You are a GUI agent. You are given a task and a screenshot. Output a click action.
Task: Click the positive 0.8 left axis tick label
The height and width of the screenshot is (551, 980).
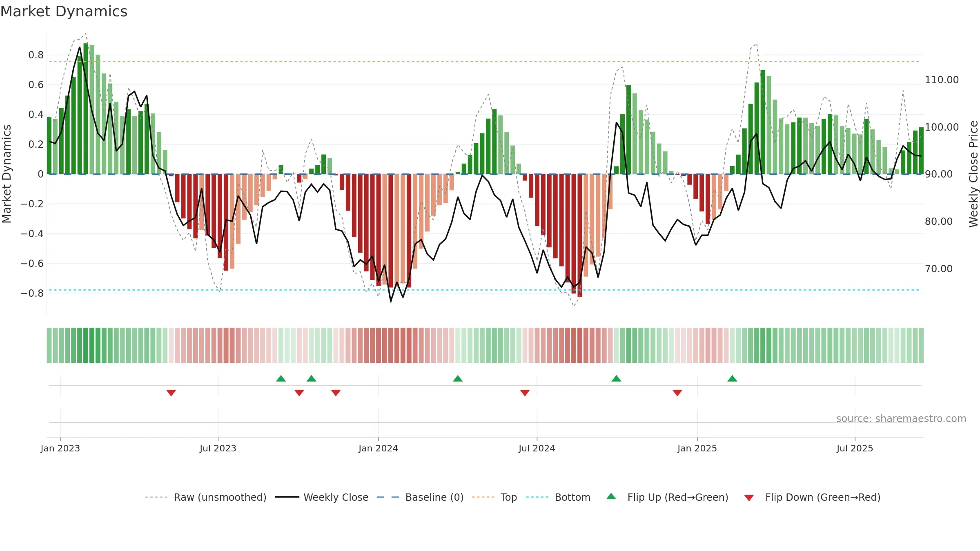36,55
